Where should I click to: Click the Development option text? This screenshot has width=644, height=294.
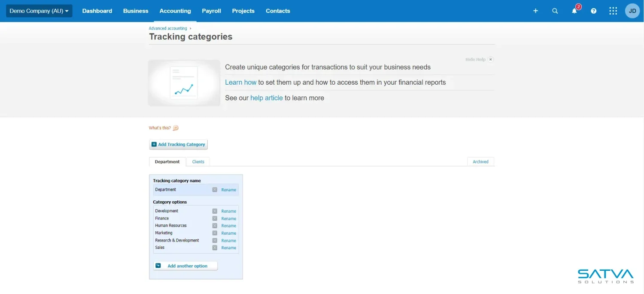click(167, 211)
